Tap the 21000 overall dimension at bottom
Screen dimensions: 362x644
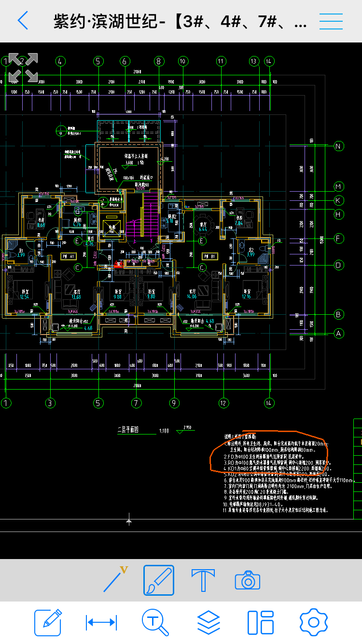tap(138, 386)
